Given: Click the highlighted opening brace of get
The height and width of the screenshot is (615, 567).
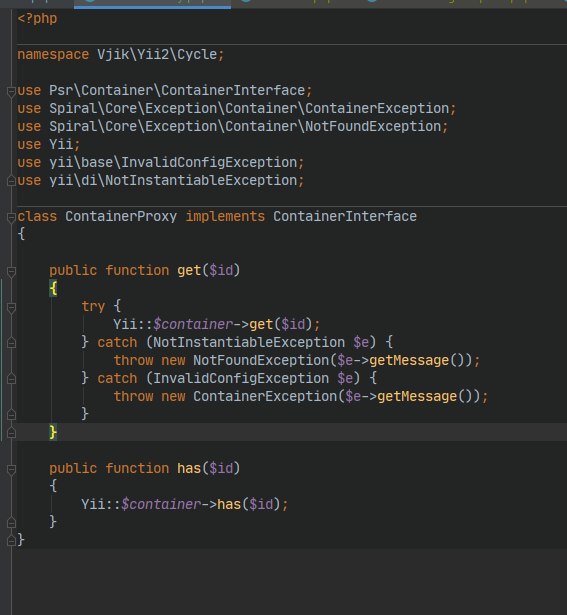Looking at the screenshot, I should click(x=53, y=289).
